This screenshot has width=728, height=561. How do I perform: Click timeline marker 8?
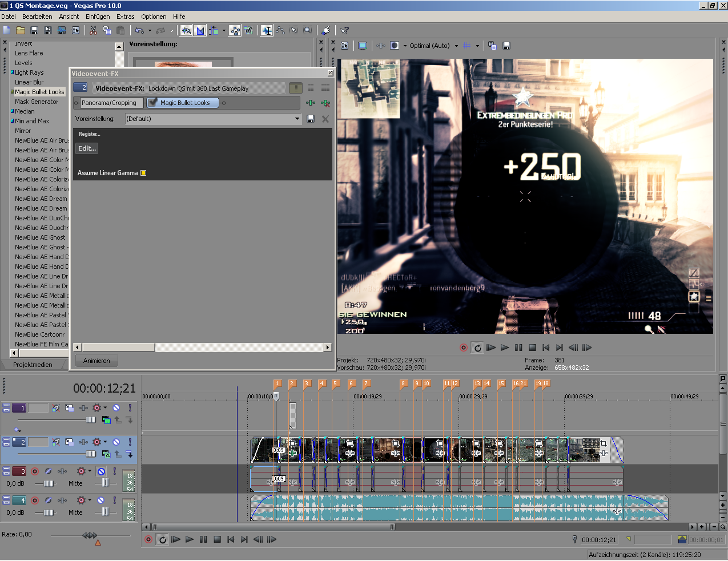click(403, 384)
